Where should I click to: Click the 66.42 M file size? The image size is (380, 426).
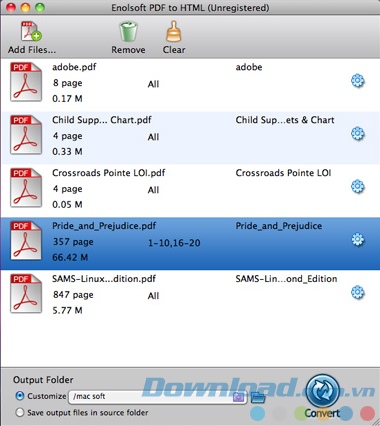[70, 257]
